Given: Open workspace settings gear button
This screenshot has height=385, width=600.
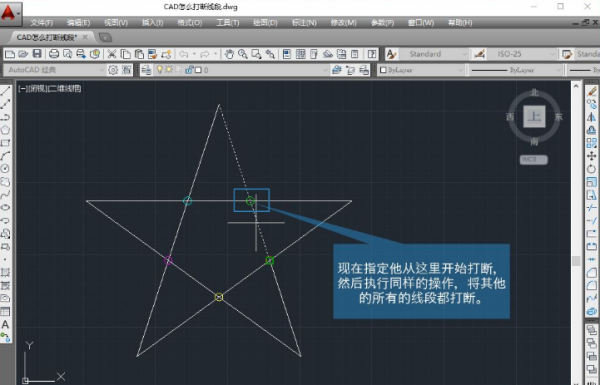Looking at the screenshot, I should pos(113,70).
